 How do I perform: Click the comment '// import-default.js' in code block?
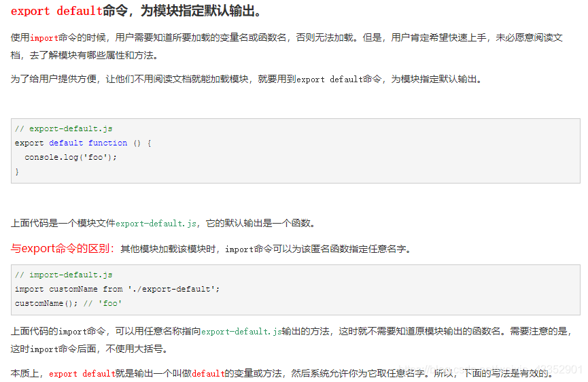click(x=63, y=275)
